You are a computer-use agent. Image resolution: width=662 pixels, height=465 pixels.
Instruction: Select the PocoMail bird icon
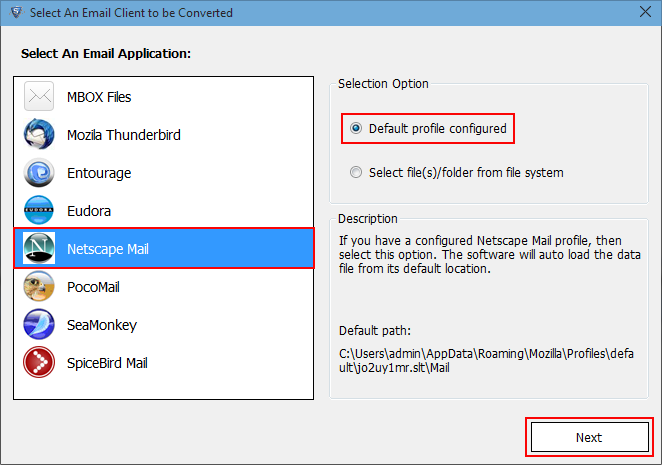(x=39, y=286)
